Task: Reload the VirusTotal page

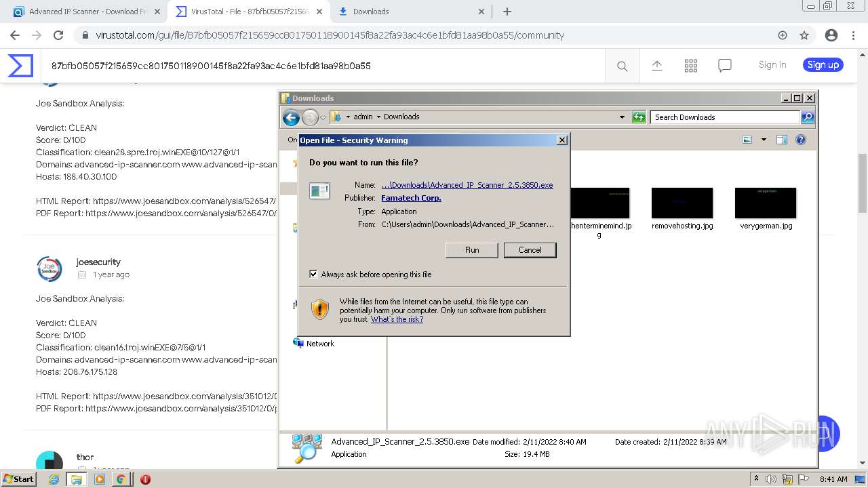Action: point(58,35)
